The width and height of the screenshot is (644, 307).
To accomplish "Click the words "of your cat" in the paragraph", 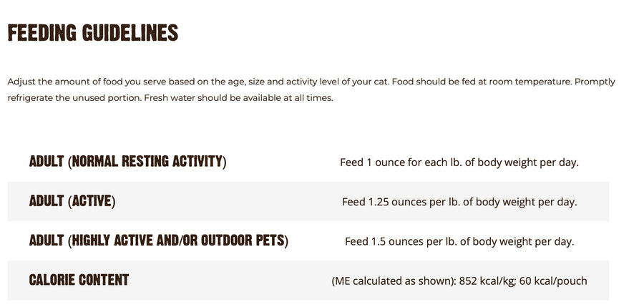I will pos(365,82).
